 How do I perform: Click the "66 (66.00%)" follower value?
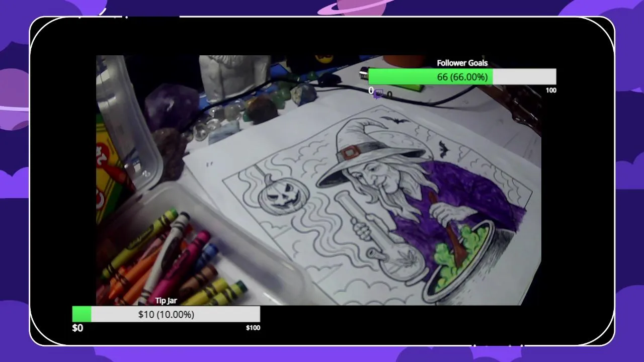coord(462,77)
